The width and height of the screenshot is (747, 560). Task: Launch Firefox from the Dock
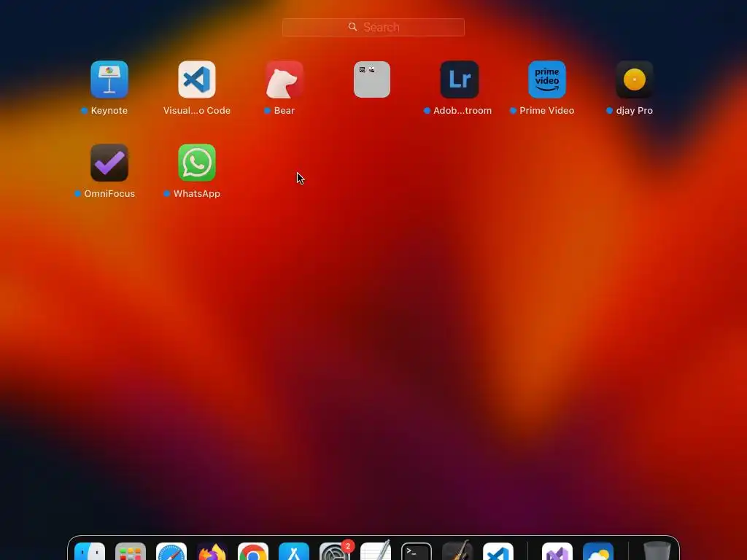tap(212, 553)
